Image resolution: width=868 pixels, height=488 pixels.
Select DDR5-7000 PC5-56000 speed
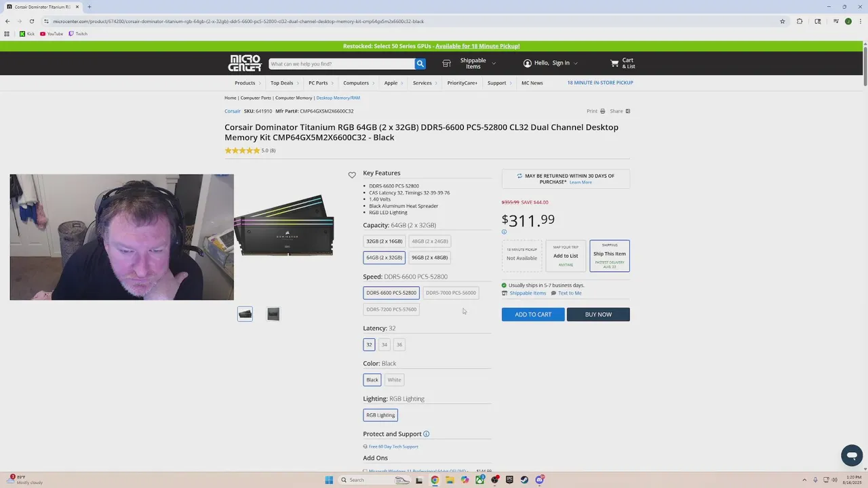point(451,293)
